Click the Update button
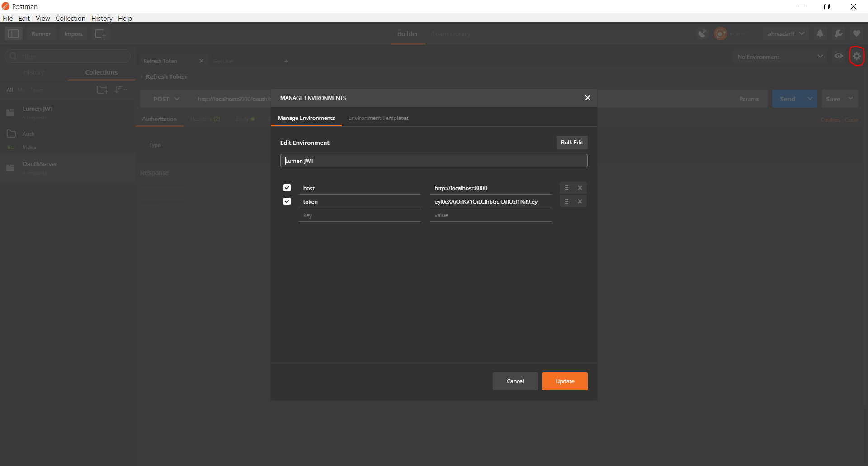The image size is (868, 466). [x=565, y=381]
